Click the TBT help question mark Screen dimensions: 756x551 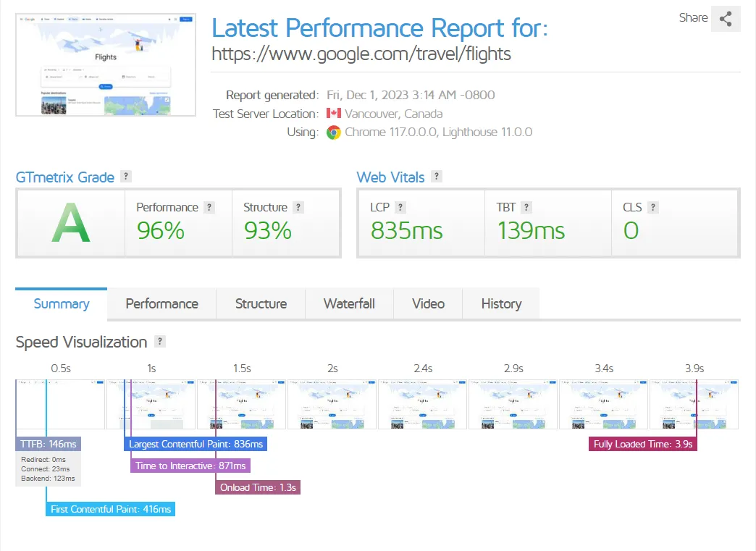pyautogui.click(x=526, y=207)
